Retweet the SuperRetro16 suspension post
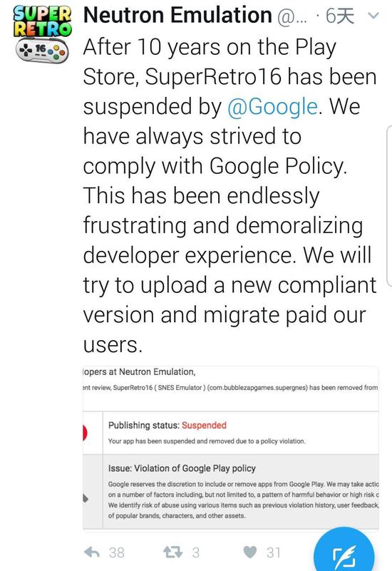 [x=172, y=552]
